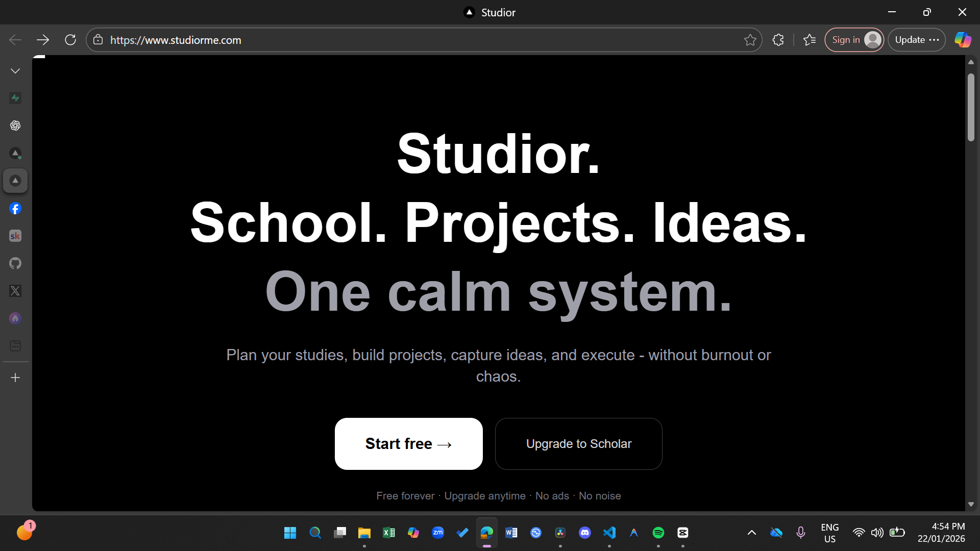This screenshot has width=980, height=551.
Task: Launch DaVinci Resolve from the taskbar
Action: pyautogui.click(x=560, y=532)
